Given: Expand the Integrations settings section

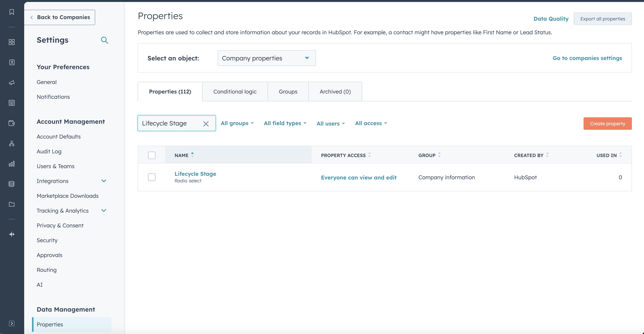Looking at the screenshot, I should 104,181.
